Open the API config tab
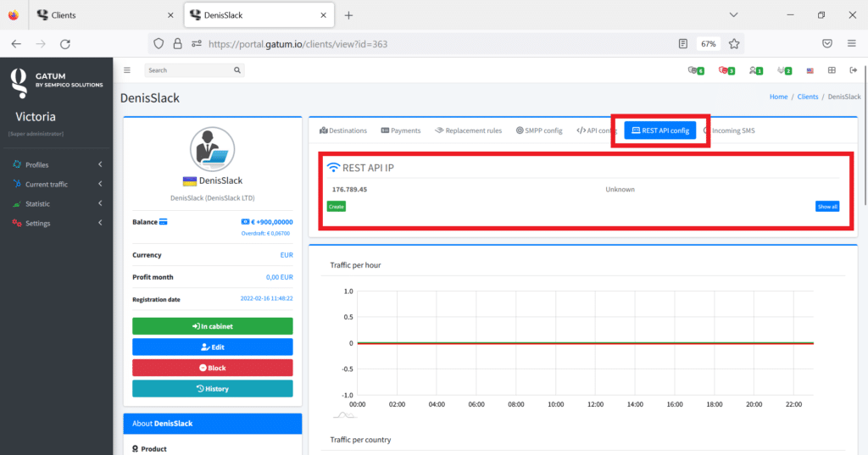 click(595, 130)
